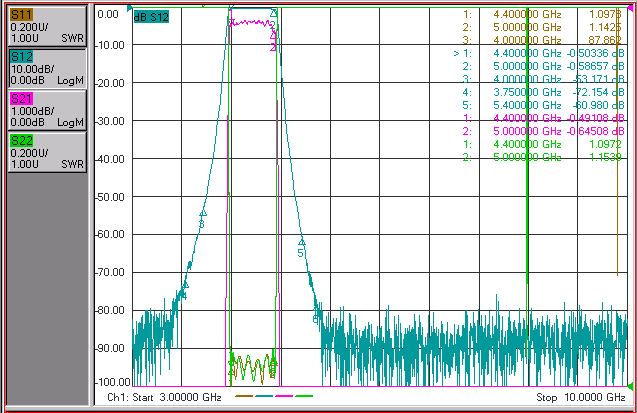Click marker readout -0.58657 dB
637x413 pixels.
point(596,66)
